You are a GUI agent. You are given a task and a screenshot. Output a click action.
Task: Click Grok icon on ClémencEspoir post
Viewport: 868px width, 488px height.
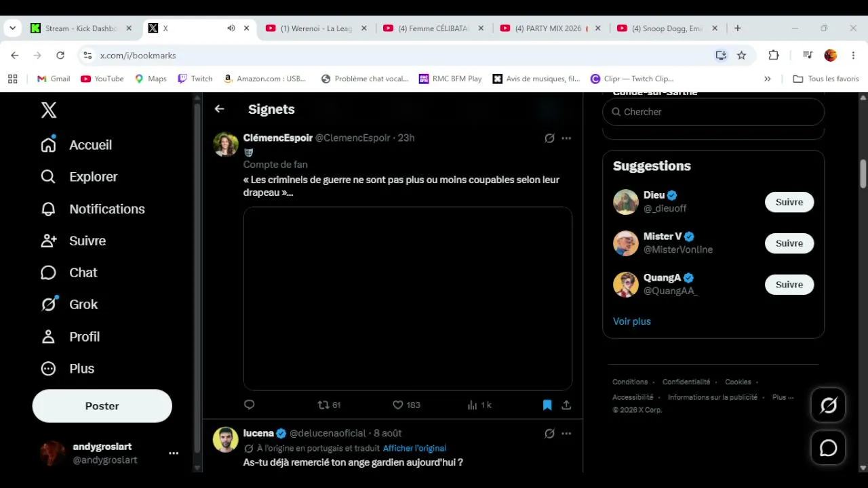pos(549,138)
